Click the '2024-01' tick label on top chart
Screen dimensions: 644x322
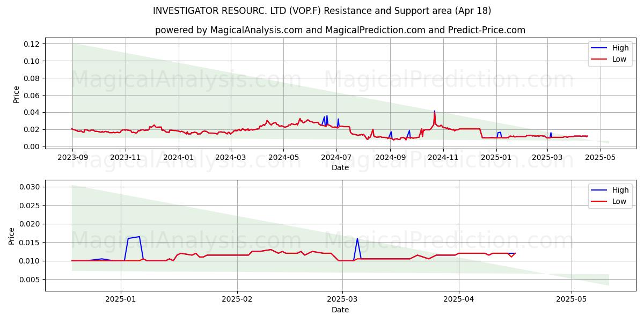(178, 157)
